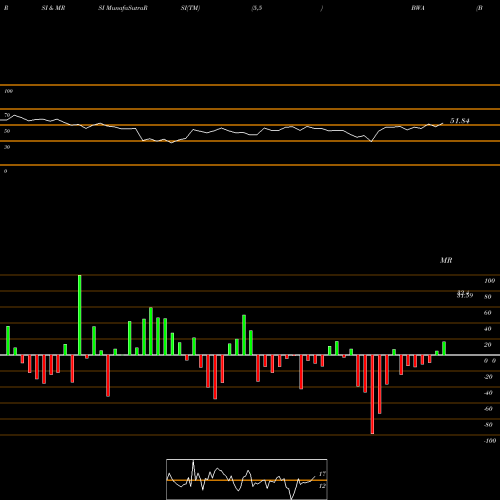This screenshot has height=500, width=500.
Task: Click the 'MR' panel title
Action: [446, 260]
